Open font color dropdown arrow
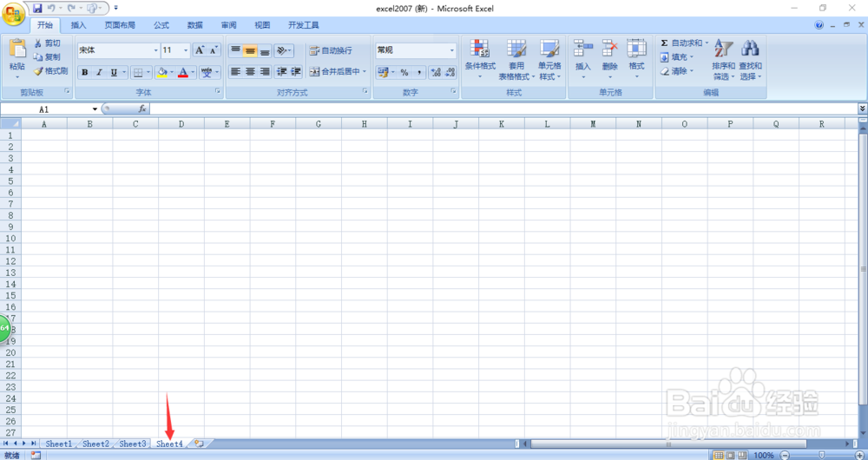This screenshot has width=868, height=460. point(194,73)
